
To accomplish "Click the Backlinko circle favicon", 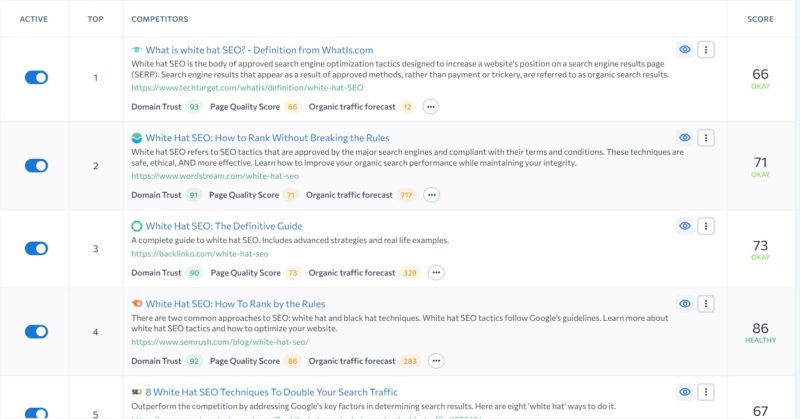I will [136, 226].
